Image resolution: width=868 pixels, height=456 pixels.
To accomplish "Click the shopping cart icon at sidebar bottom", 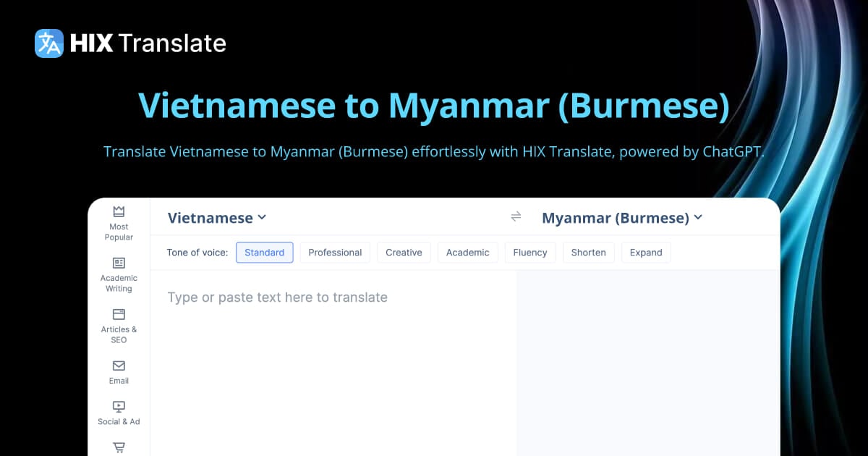I will [118, 447].
